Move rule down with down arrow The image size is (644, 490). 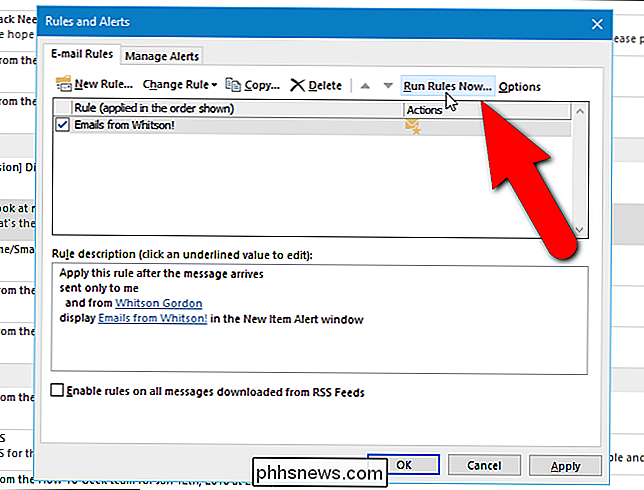(x=387, y=86)
